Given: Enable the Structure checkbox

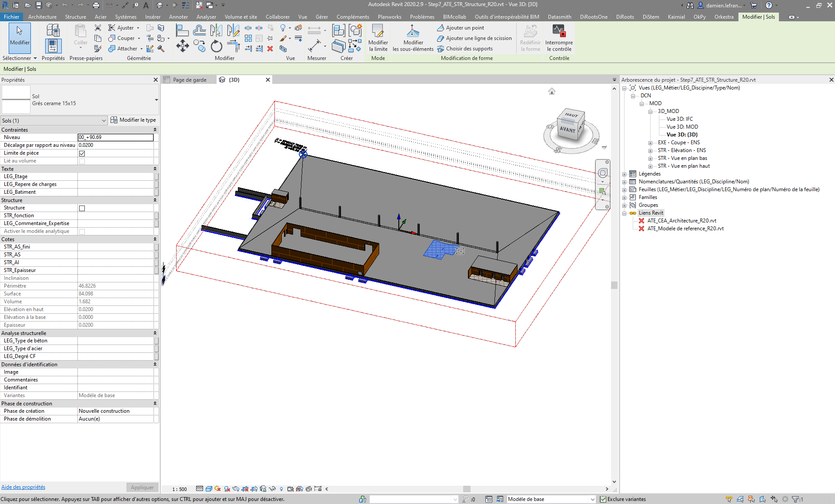Looking at the screenshot, I should click(82, 208).
